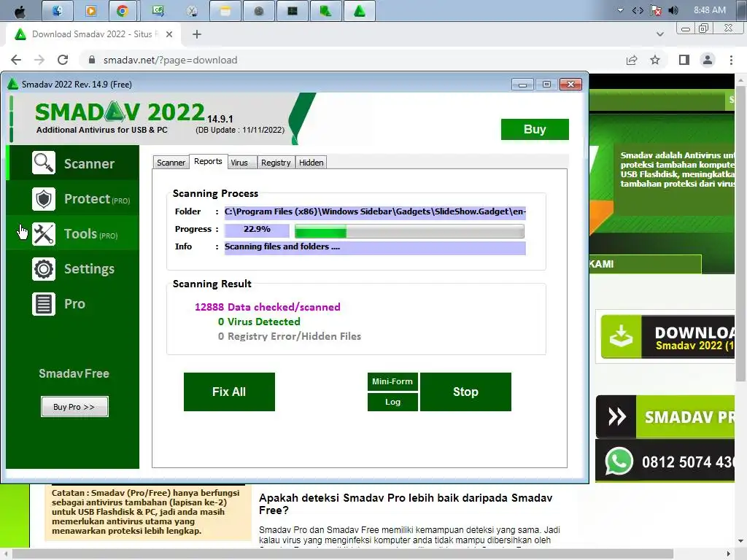This screenshot has width=747, height=560.
Task: Open the orange media player taskbar icon
Action: [91, 11]
